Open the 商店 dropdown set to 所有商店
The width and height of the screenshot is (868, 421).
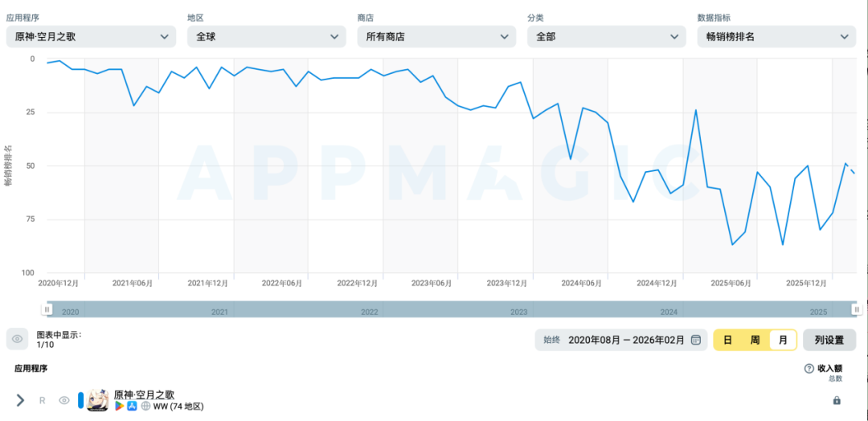coord(436,36)
